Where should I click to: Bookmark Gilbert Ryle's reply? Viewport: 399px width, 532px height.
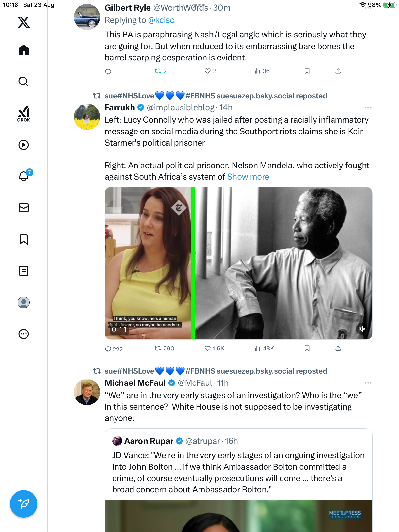307,71
